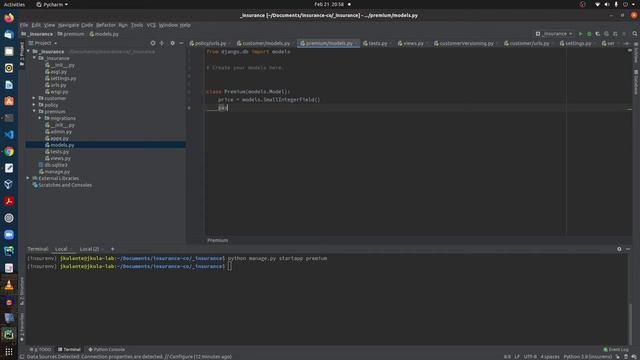The image size is (640, 360).
Task: Click the Terminal tool window button
Action: point(69,349)
